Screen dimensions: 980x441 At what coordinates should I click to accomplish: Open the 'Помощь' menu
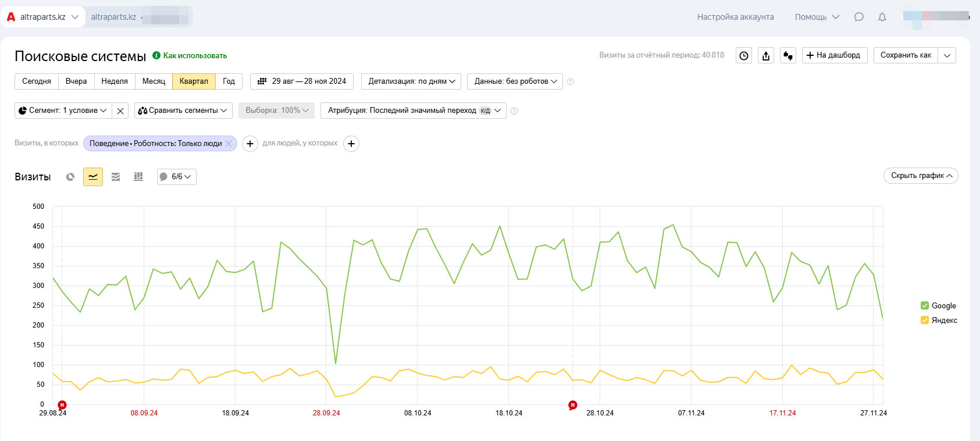(817, 17)
